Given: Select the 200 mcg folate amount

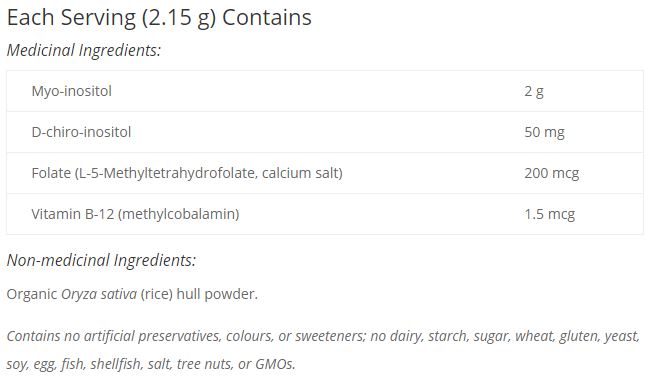Looking at the screenshot, I should pyautogui.click(x=551, y=173).
